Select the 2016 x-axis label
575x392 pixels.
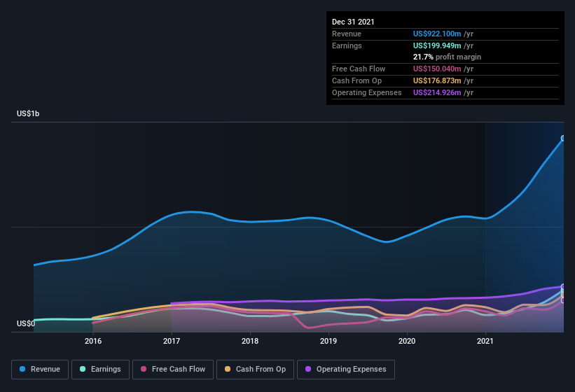93,341
